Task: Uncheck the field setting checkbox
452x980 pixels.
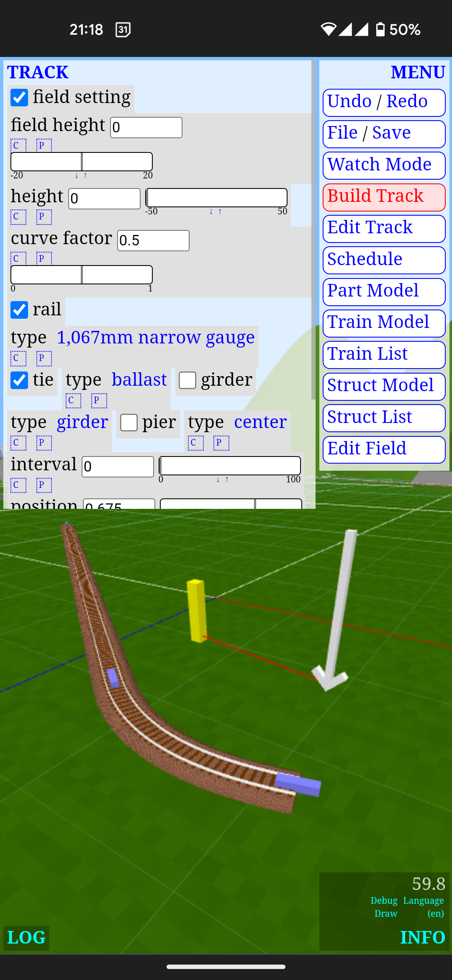Action: click(x=19, y=98)
